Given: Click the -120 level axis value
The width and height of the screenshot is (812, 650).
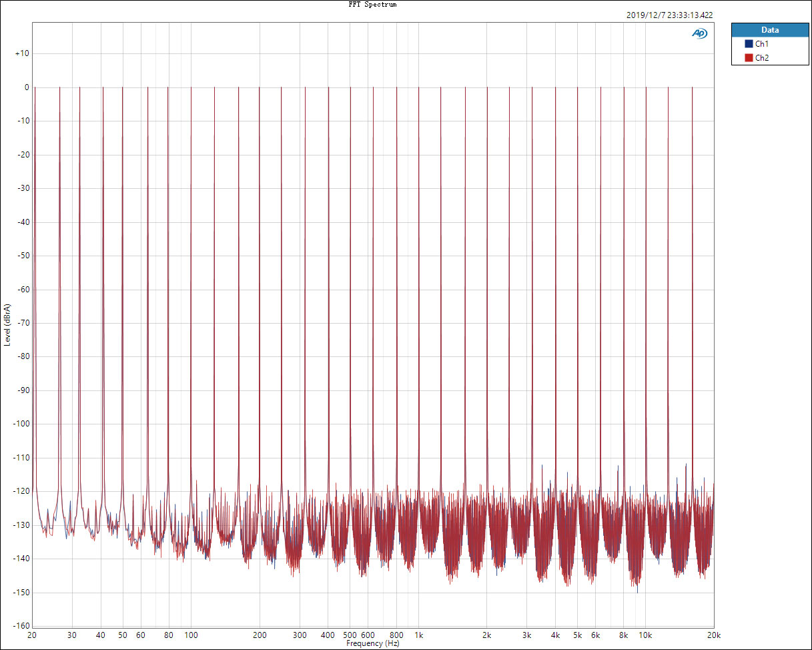Looking at the screenshot, I should 21,491.
